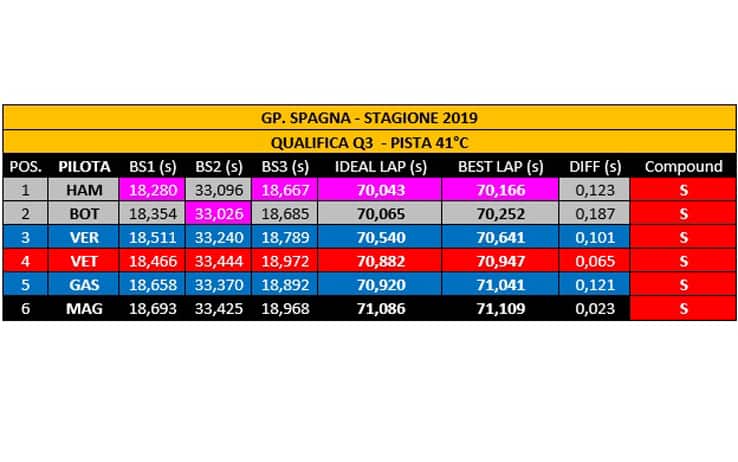The width and height of the screenshot is (738, 462).
Task: Select the BS3 (s) column header
Action: coord(286,165)
